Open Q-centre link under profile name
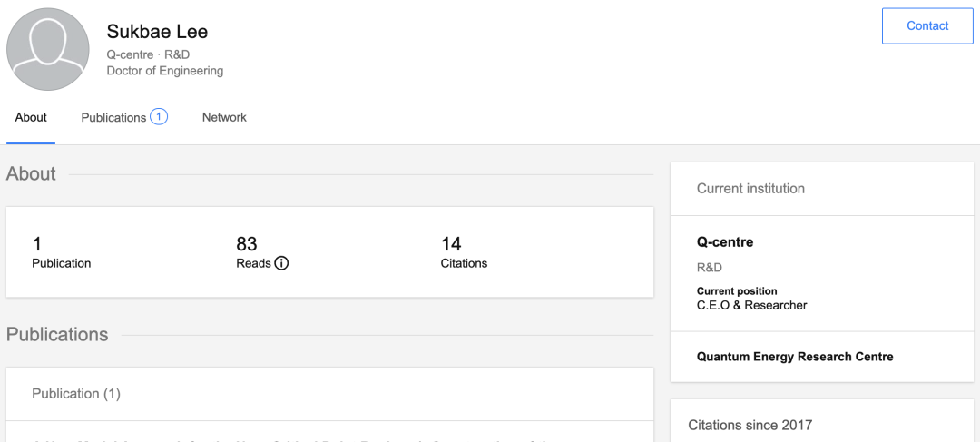This screenshot has width=980, height=442. pos(130,54)
